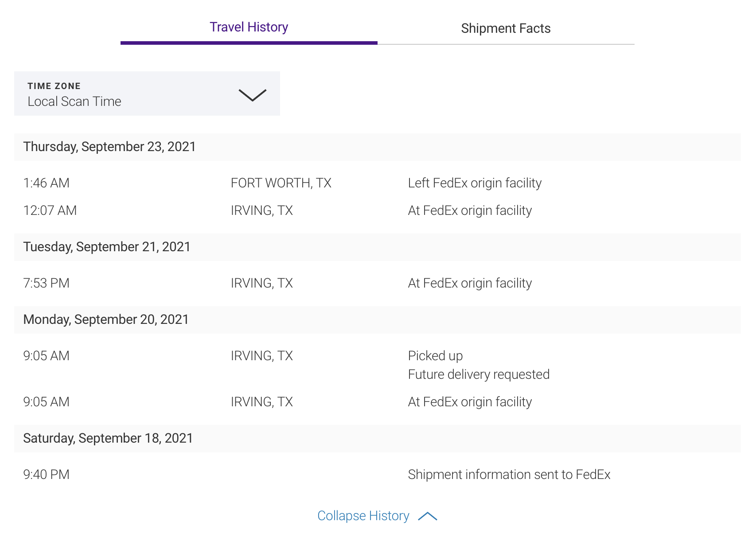
Task: Select the Travel History tab
Action: [x=249, y=27]
